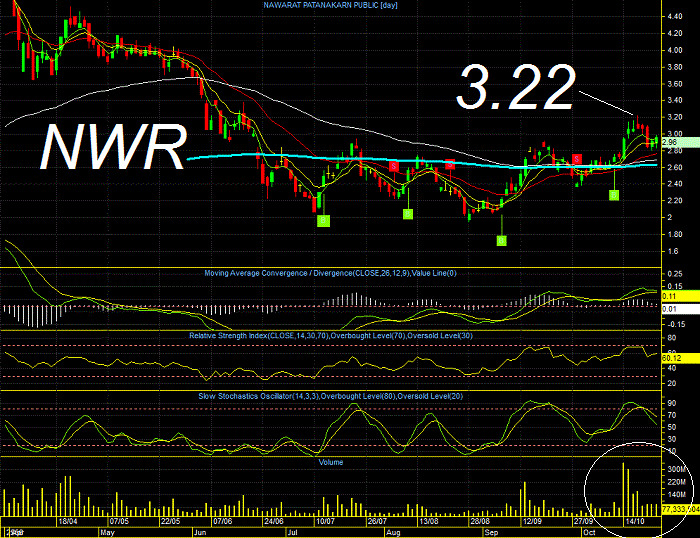Click the 12/09 date label
The image size is (700, 538).
pyautogui.click(x=533, y=521)
